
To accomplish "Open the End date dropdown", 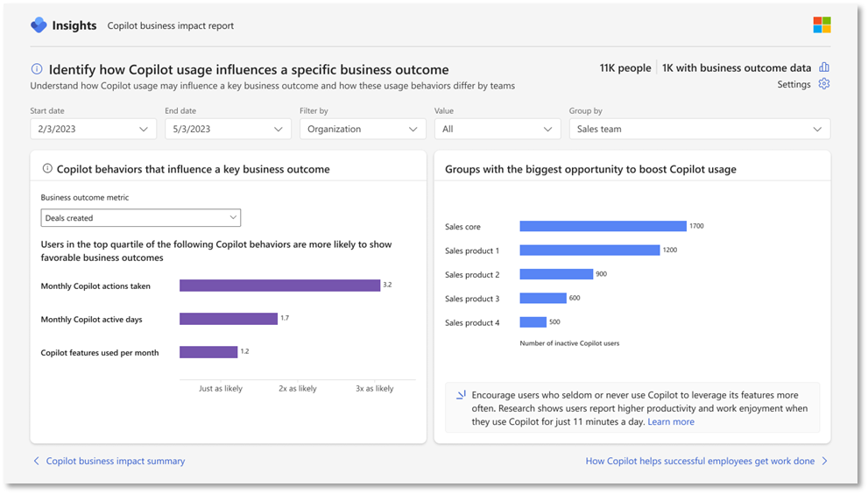I will 228,129.
